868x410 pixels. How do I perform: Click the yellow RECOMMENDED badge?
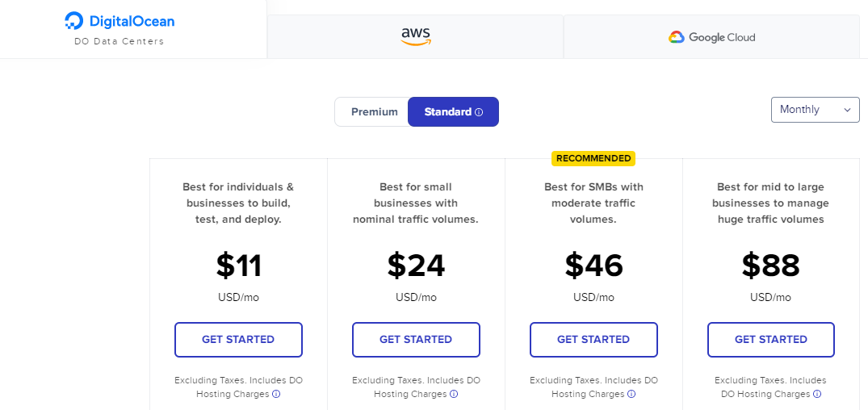coord(593,158)
